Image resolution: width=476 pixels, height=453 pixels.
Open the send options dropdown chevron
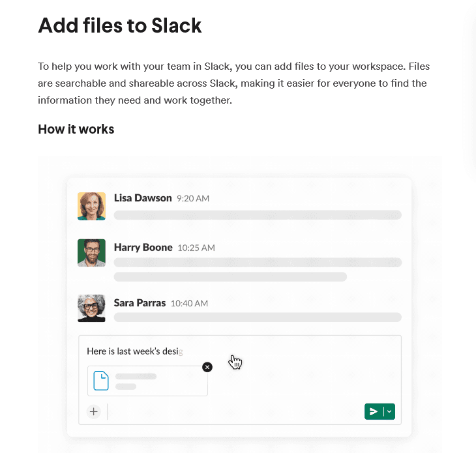point(389,411)
